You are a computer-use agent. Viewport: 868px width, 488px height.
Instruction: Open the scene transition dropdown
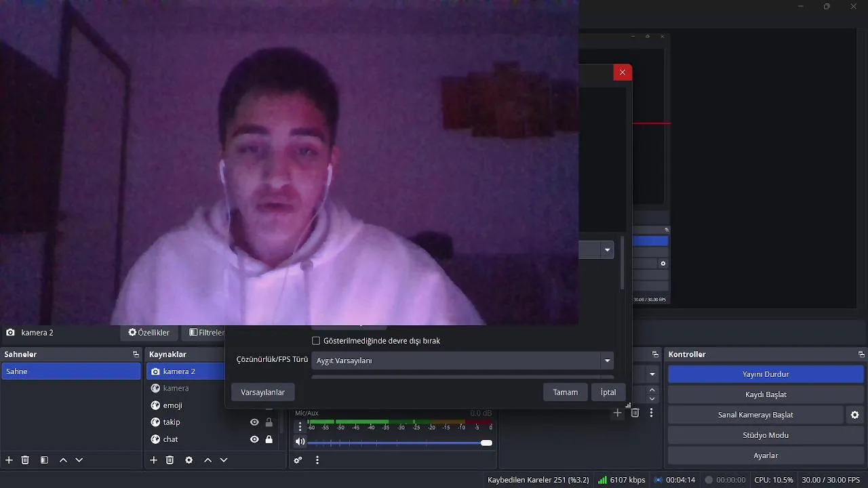point(652,374)
